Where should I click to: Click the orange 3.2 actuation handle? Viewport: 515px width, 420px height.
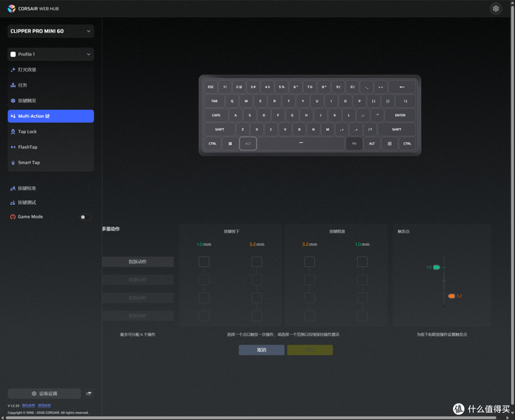tap(452, 296)
